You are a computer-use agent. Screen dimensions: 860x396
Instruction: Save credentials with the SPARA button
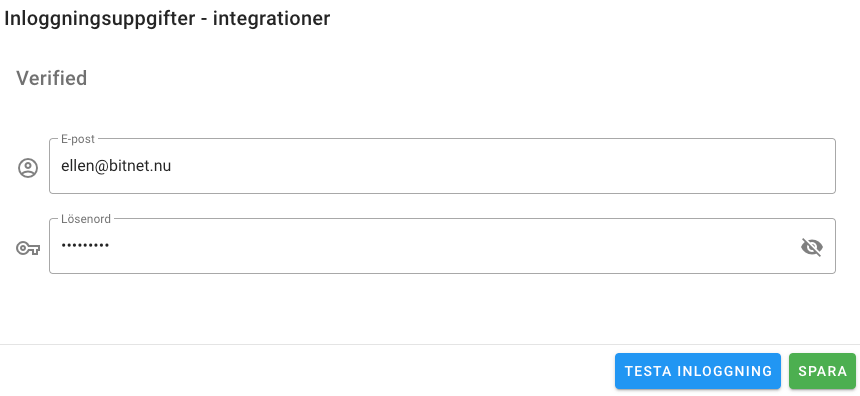coord(822,371)
